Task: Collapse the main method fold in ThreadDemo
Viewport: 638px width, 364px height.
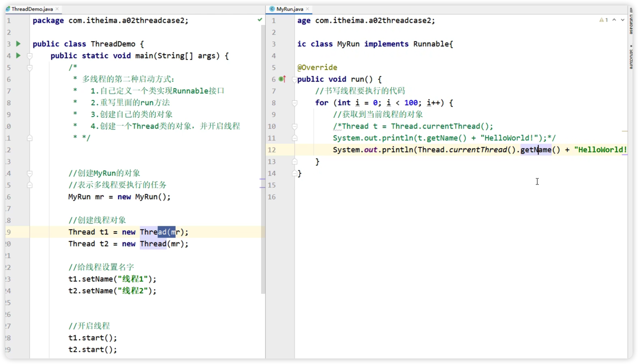Action: (x=30, y=56)
